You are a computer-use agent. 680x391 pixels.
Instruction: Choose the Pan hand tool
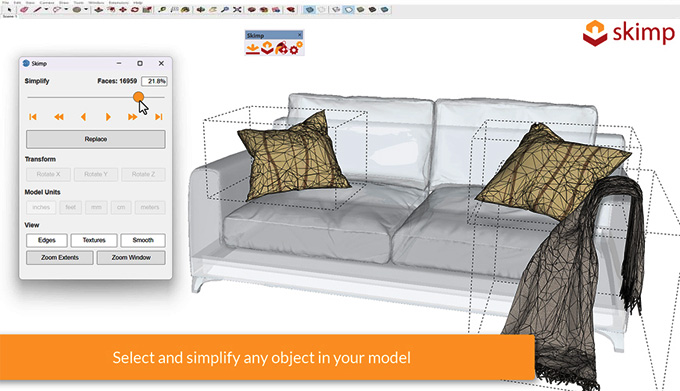212,10
